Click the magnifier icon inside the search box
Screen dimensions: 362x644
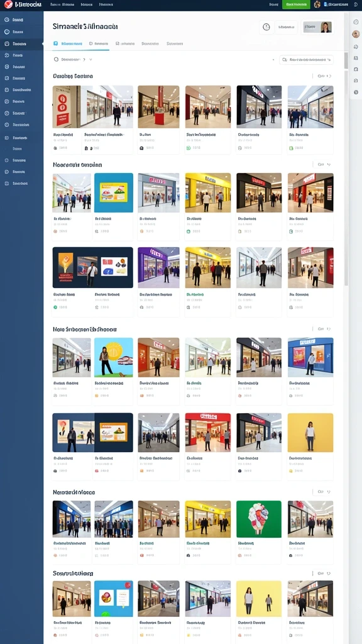click(285, 60)
